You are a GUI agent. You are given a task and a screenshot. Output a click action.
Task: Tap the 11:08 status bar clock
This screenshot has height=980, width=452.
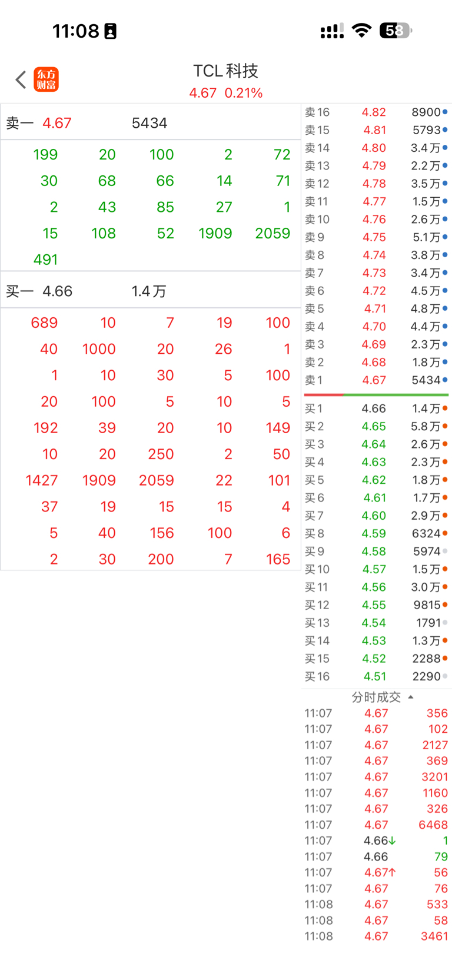tap(76, 31)
